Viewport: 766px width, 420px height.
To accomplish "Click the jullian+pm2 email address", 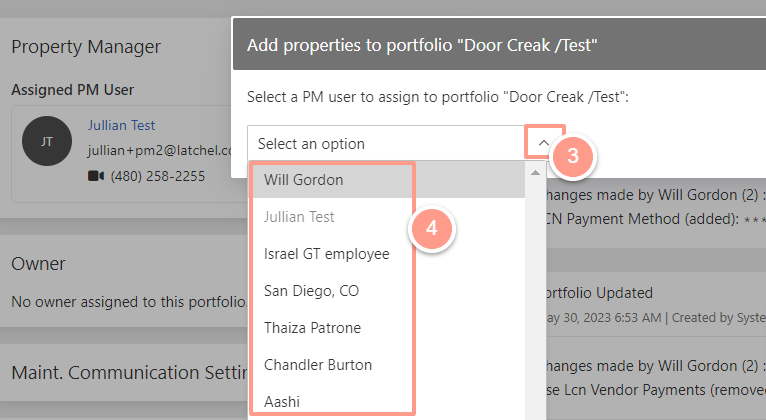I will [160, 150].
